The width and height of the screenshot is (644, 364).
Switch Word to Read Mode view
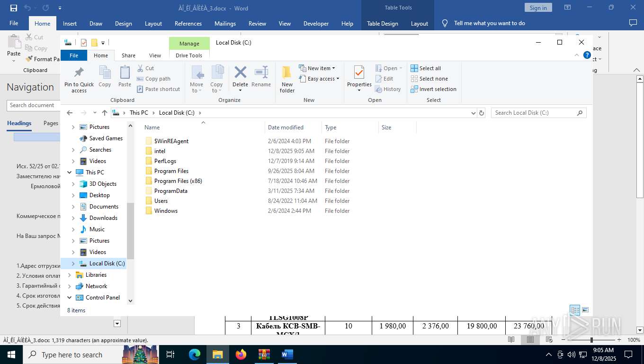pyautogui.click(x=511, y=340)
